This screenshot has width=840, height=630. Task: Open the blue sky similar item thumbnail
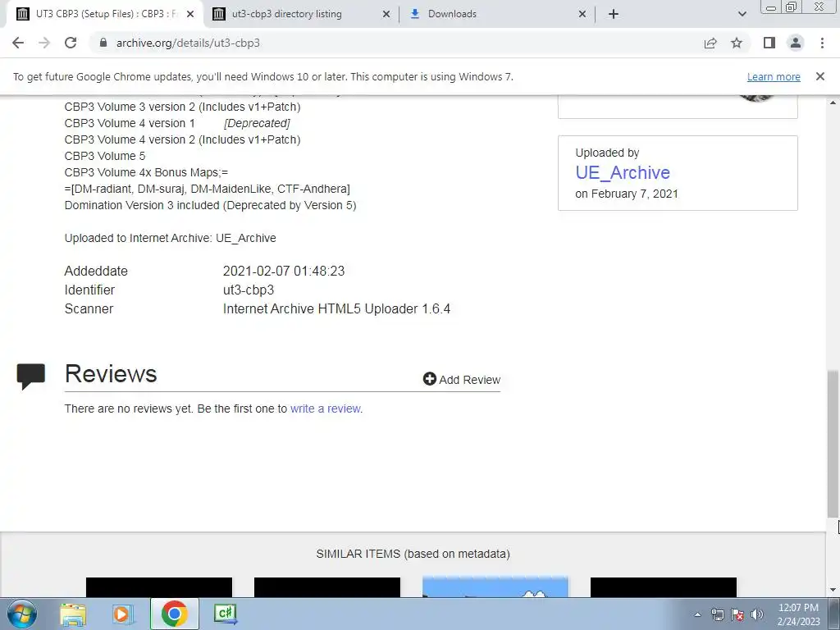495,587
